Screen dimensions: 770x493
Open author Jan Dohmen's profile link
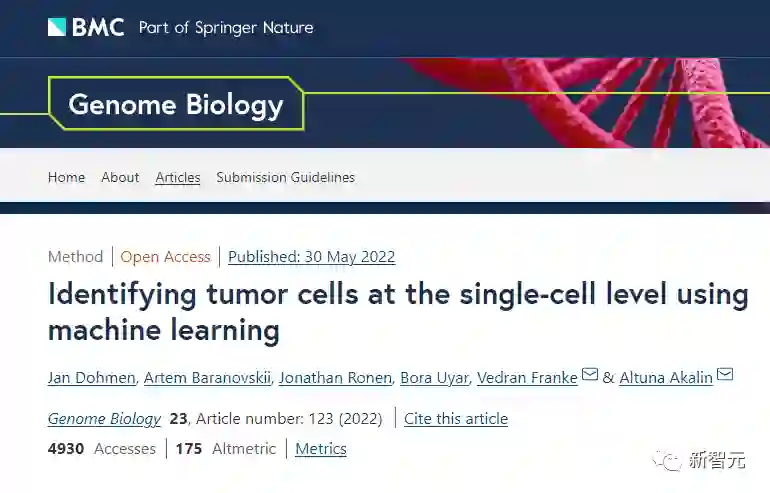(91, 377)
